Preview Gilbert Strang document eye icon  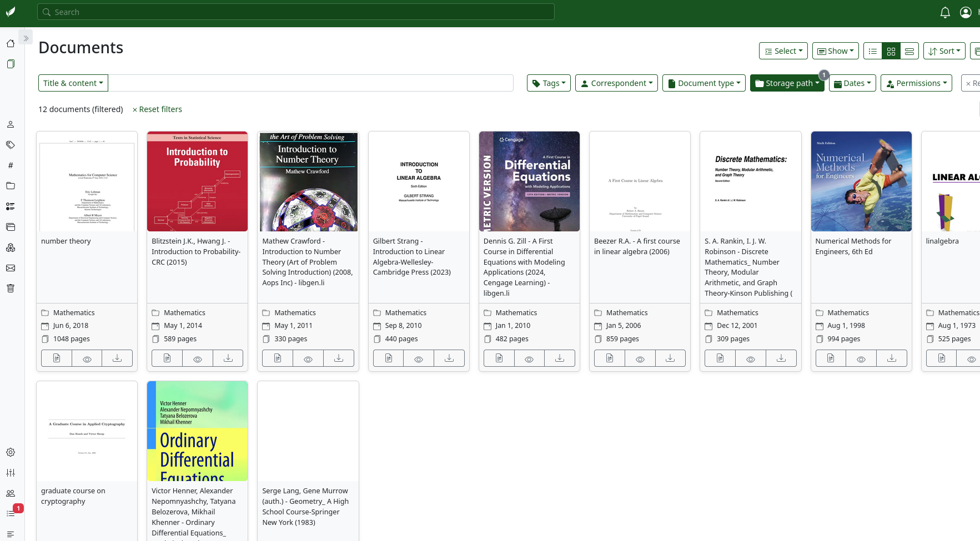[x=419, y=358]
